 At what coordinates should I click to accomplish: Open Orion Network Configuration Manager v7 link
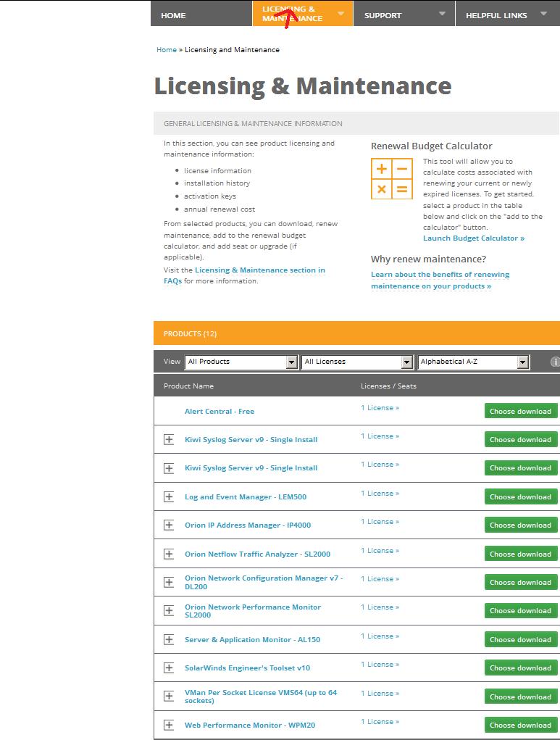coord(264,583)
